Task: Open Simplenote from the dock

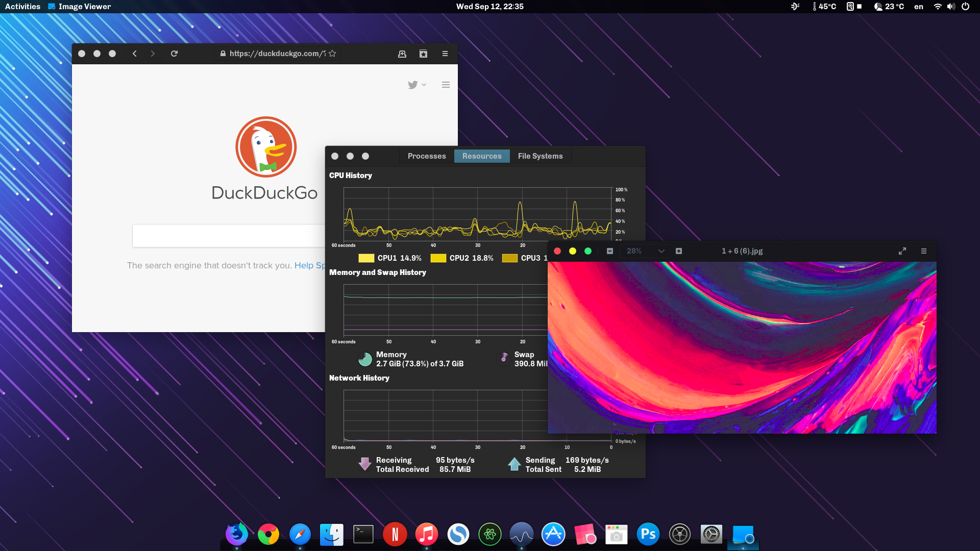Action: click(x=458, y=534)
